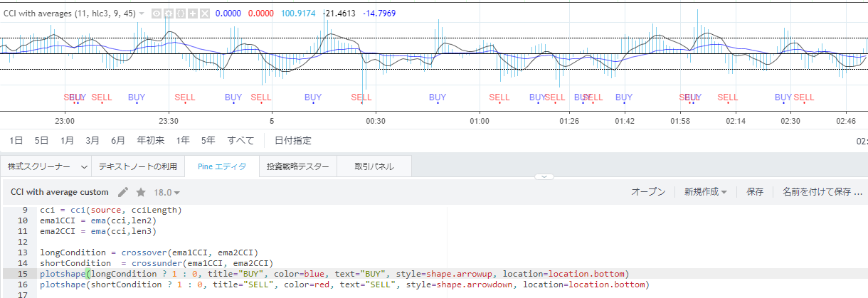Viewport: 868px width, 298px height.
Task: Collapse panel using center chevron handle
Action: 543,176
